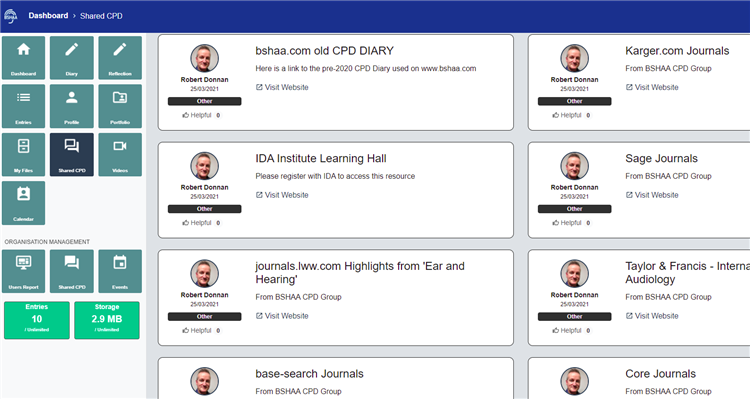
Task: Open the Diary pencil tile
Action: (x=72, y=58)
